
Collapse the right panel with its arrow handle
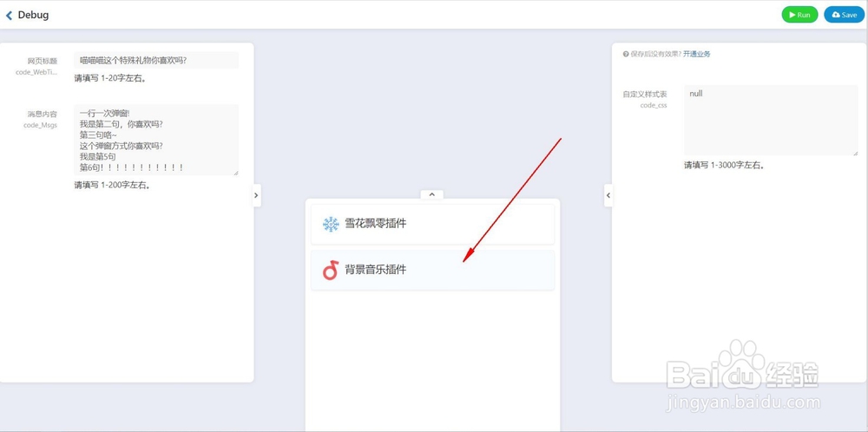point(608,195)
